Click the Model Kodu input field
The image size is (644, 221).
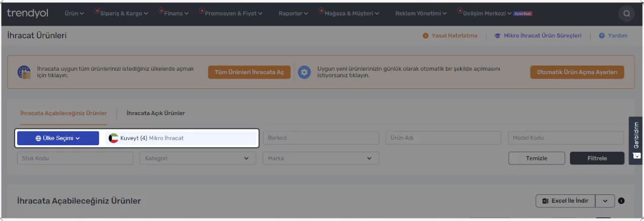[x=566, y=138]
